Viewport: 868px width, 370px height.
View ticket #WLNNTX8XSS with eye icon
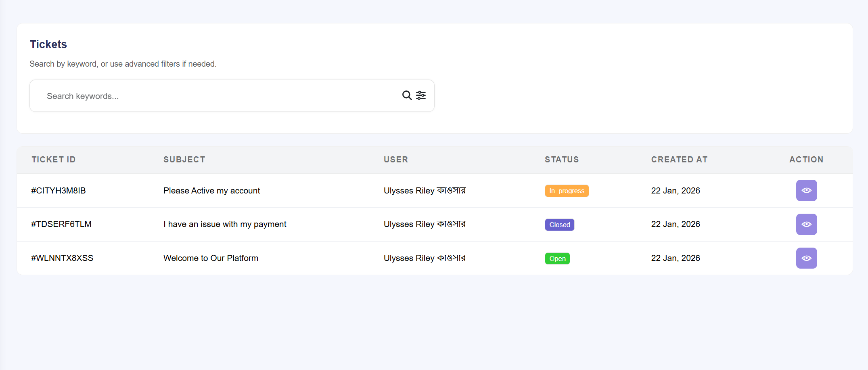[x=806, y=258]
